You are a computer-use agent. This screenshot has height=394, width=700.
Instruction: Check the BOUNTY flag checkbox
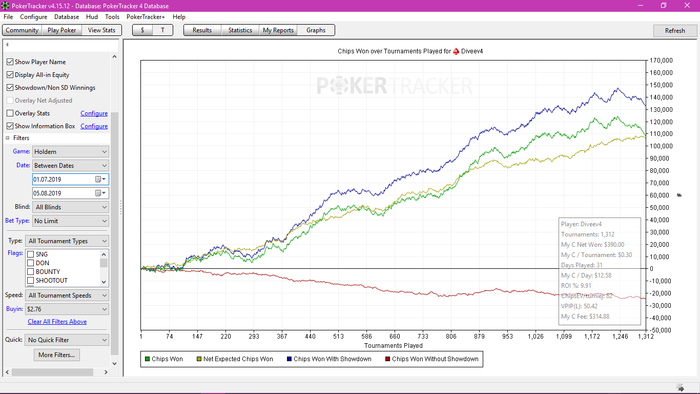(x=30, y=272)
